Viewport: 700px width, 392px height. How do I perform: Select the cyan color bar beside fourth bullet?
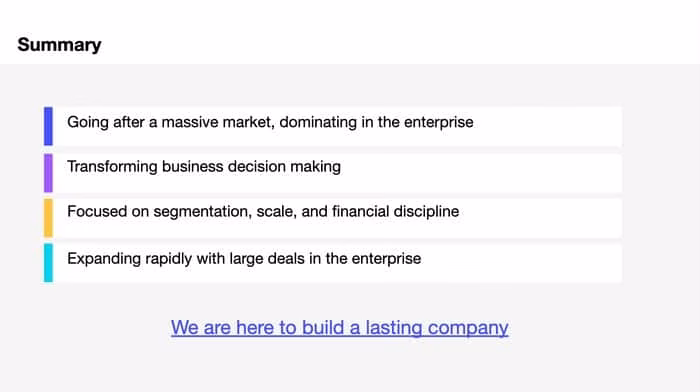48,263
